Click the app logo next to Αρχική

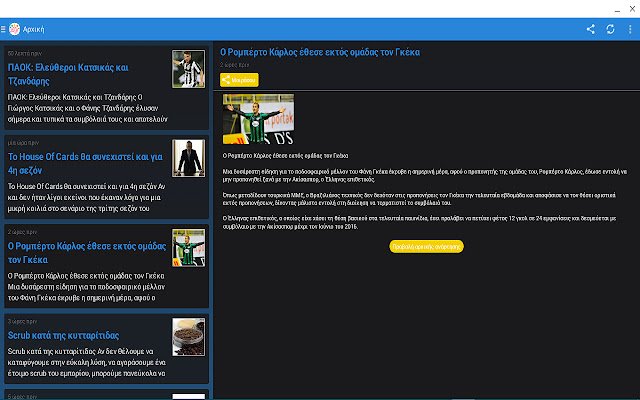tap(14, 29)
